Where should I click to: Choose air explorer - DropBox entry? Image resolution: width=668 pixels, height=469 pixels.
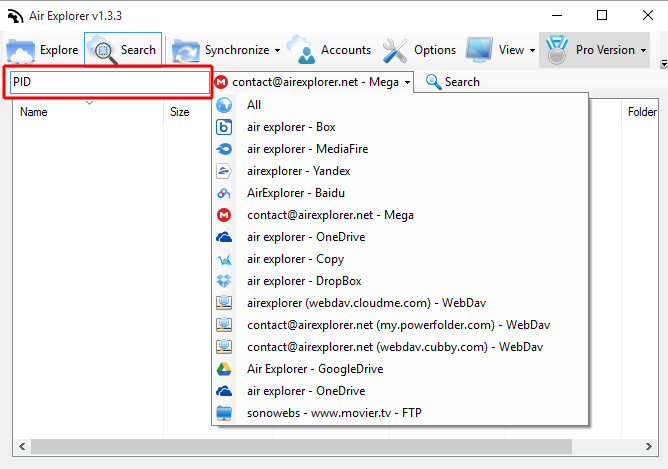pos(400,281)
